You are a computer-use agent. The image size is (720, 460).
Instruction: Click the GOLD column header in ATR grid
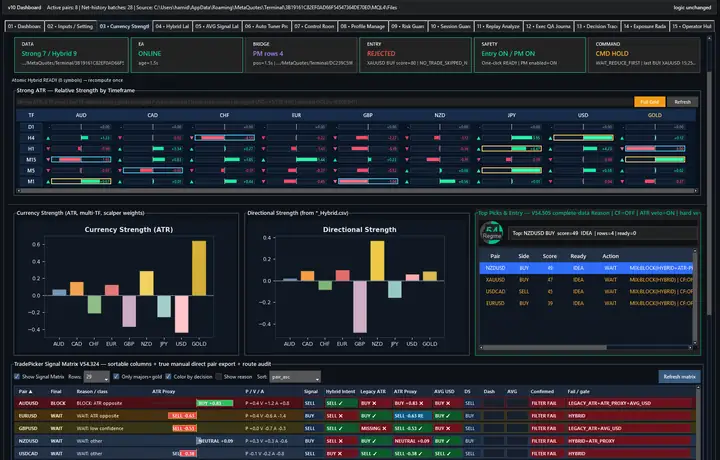pyautogui.click(x=655, y=115)
